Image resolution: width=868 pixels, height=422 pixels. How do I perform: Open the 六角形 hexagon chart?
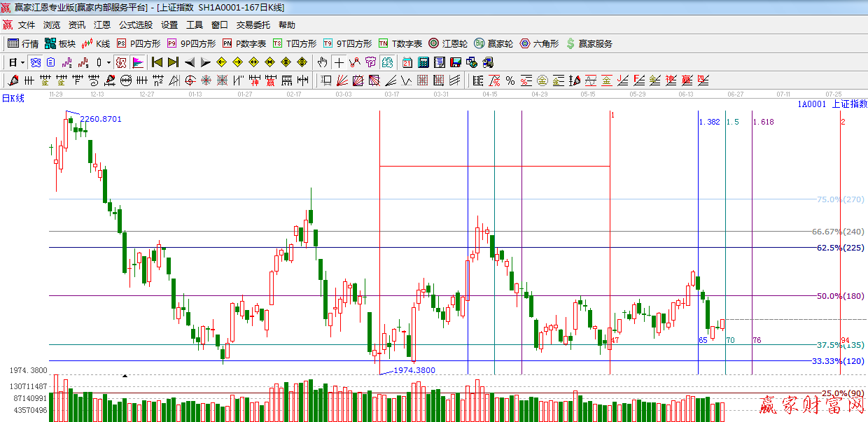point(539,43)
